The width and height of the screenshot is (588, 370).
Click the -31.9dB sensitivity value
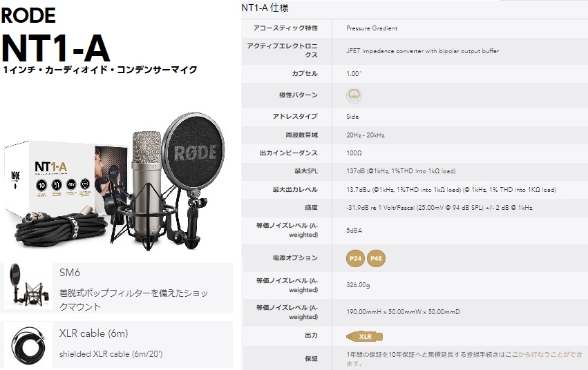click(x=439, y=208)
